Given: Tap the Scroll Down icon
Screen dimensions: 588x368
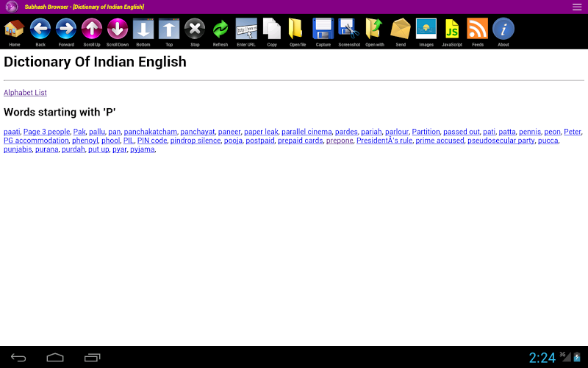Looking at the screenshot, I should click(118, 29).
